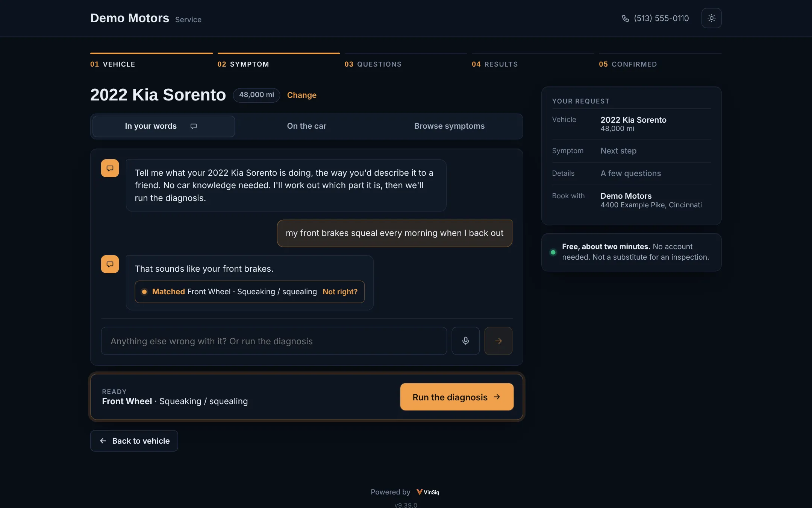812x508 pixels.
Task: Click the 2022 Kia Sorento page heading
Action: click(x=158, y=95)
